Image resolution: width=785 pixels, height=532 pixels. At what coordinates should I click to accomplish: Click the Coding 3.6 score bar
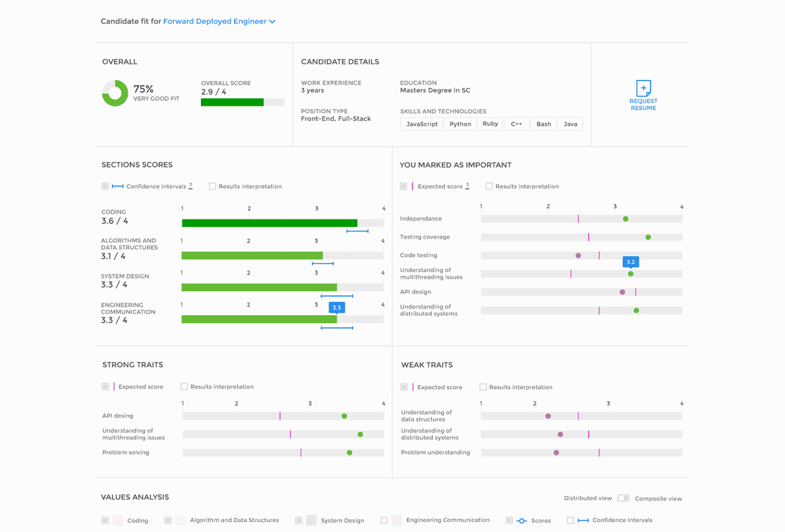pos(283,223)
